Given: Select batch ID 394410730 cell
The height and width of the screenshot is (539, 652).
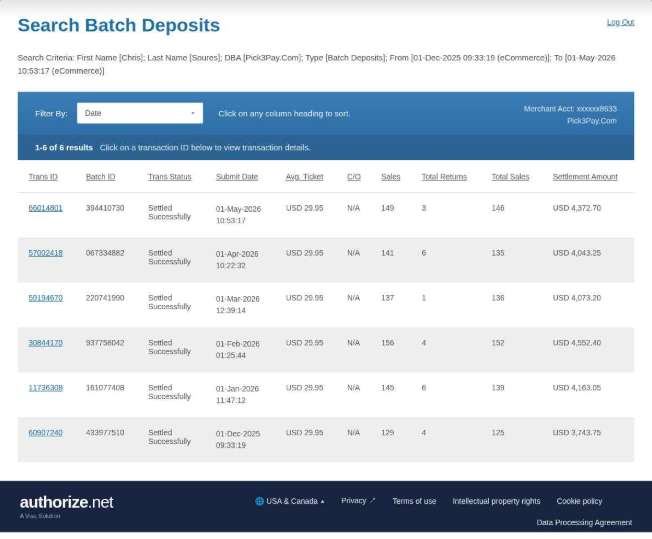Looking at the screenshot, I should [x=105, y=208].
